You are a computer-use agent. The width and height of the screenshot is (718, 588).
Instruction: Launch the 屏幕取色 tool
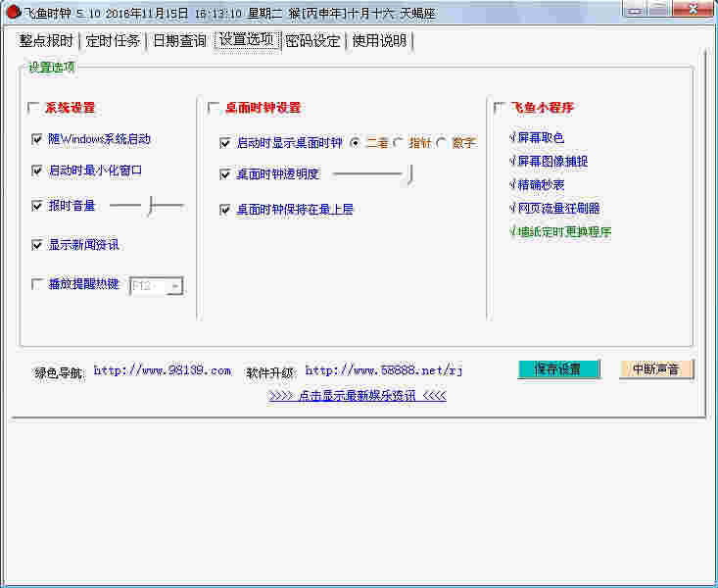[537, 137]
